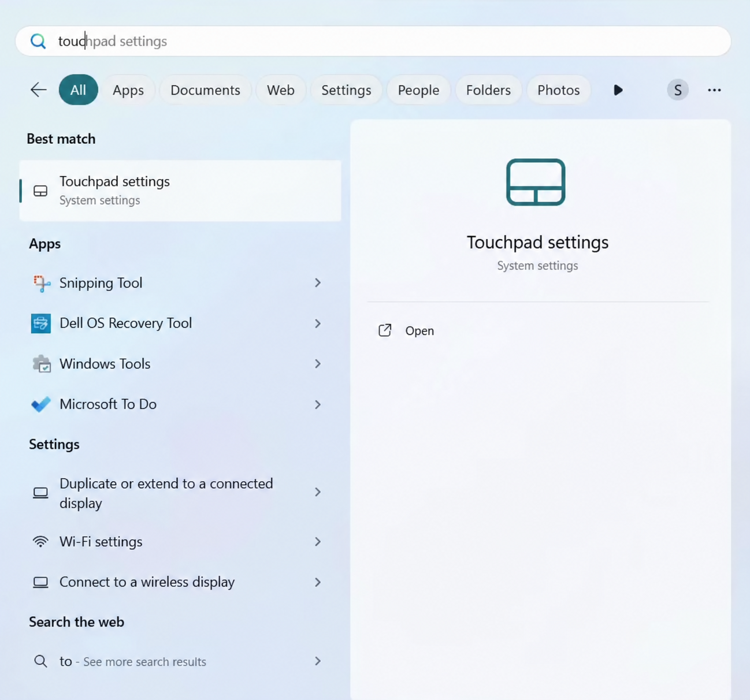750x700 pixels.
Task: Switch to the Documents filter tab
Action: pyautogui.click(x=205, y=90)
